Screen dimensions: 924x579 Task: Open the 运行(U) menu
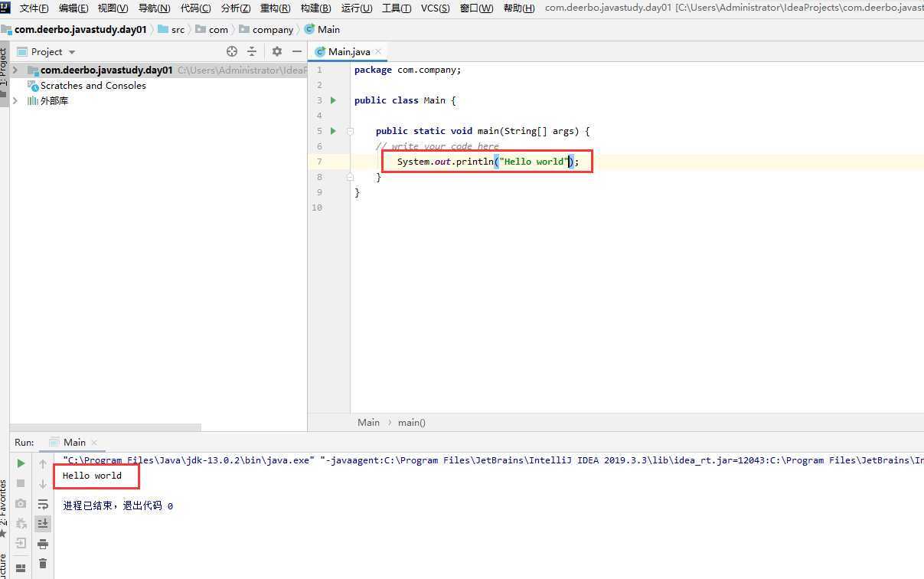pyautogui.click(x=357, y=8)
